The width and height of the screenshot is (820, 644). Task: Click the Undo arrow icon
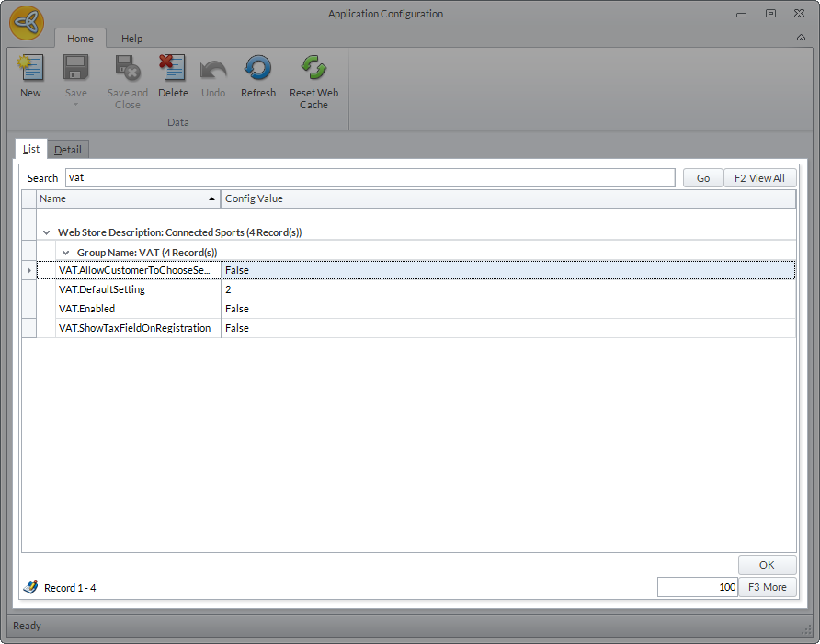(213, 69)
